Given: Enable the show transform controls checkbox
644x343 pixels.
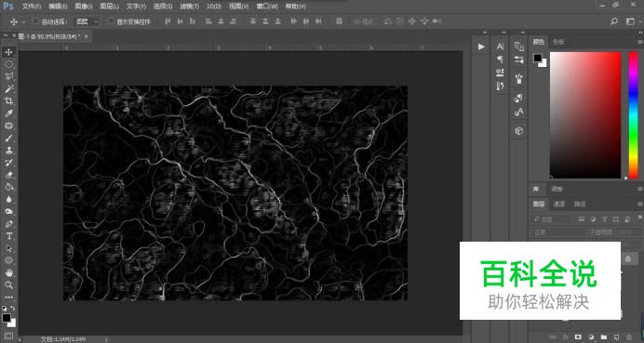Looking at the screenshot, I should (x=111, y=21).
